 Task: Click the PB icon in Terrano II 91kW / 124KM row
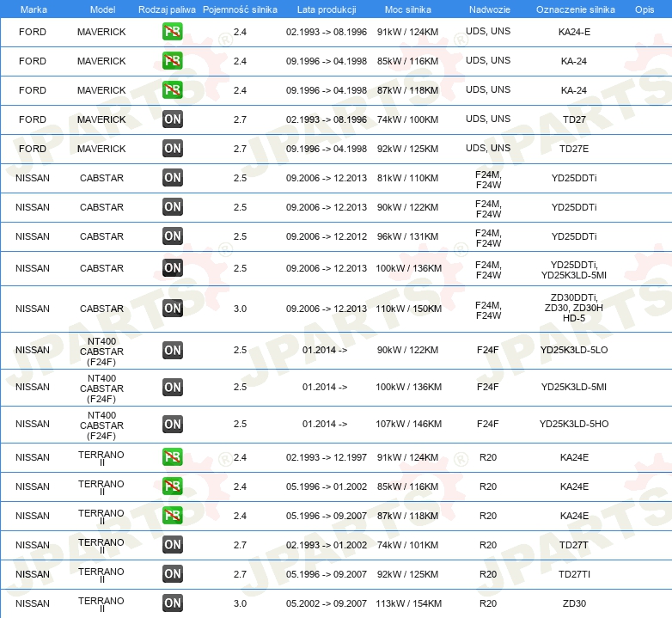(172, 457)
